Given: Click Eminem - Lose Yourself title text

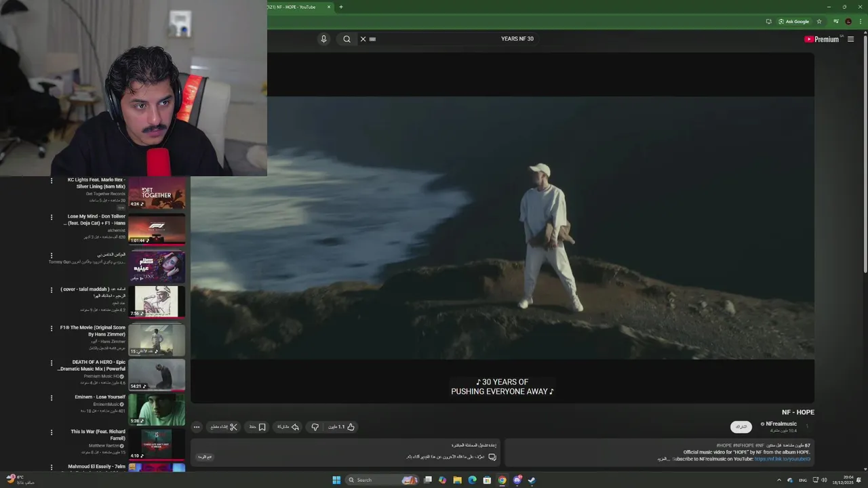Looking at the screenshot, I should click(100, 397).
